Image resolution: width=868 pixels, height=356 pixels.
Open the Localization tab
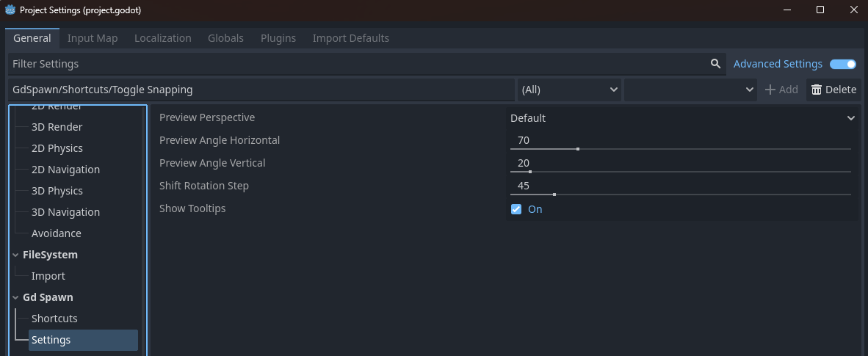coord(163,38)
